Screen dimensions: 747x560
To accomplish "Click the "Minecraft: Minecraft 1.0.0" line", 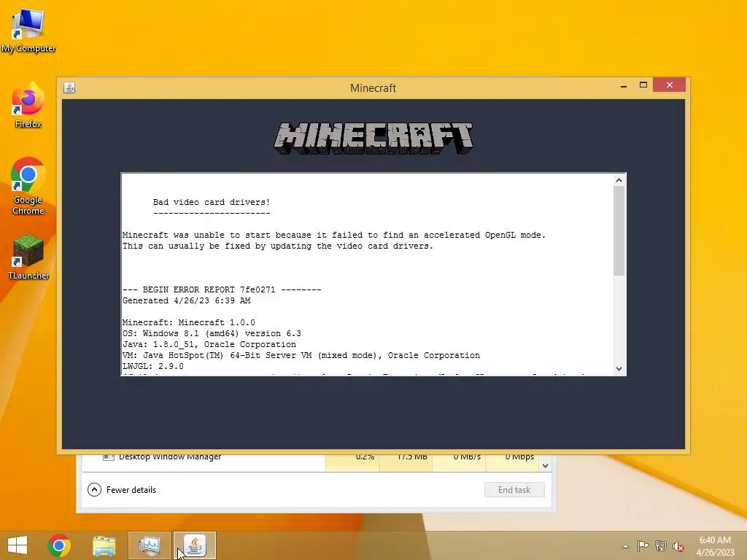I will pyautogui.click(x=189, y=322).
